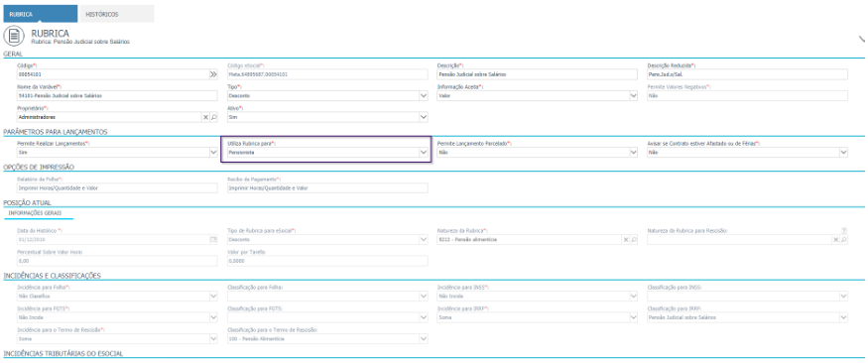Open Classificação para Folha dropdown
This screenshot has height=363, width=868.
click(424, 297)
